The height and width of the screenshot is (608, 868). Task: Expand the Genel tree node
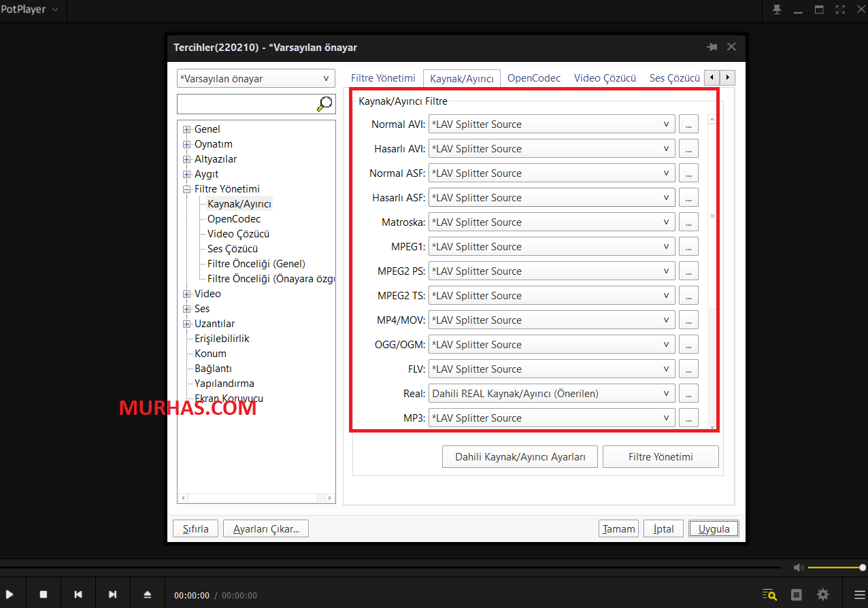pyautogui.click(x=186, y=129)
